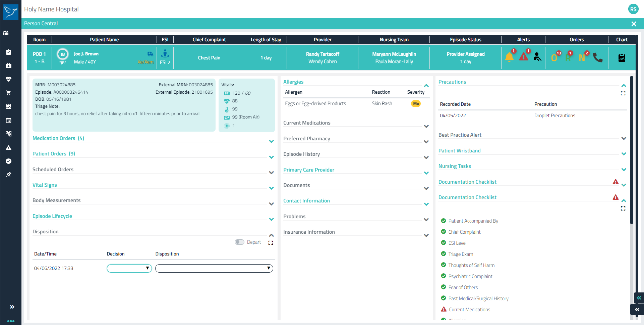Click the three dots at the sidebar bottom

(x=11, y=321)
